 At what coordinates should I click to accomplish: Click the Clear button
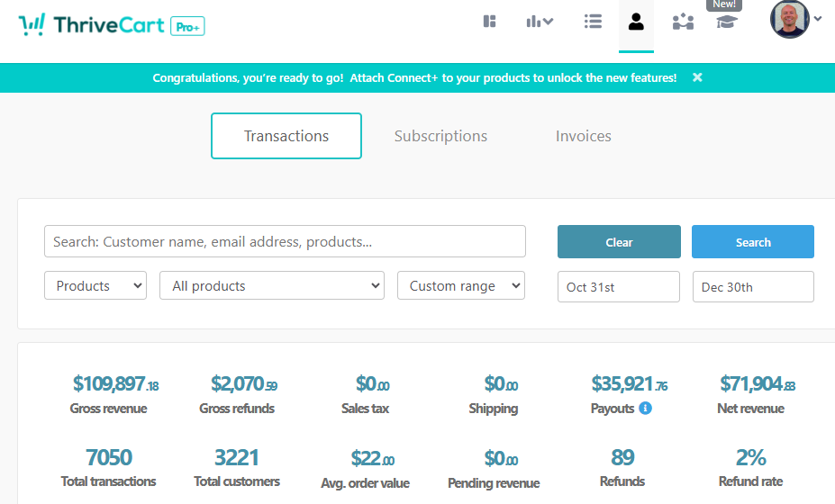tap(619, 242)
